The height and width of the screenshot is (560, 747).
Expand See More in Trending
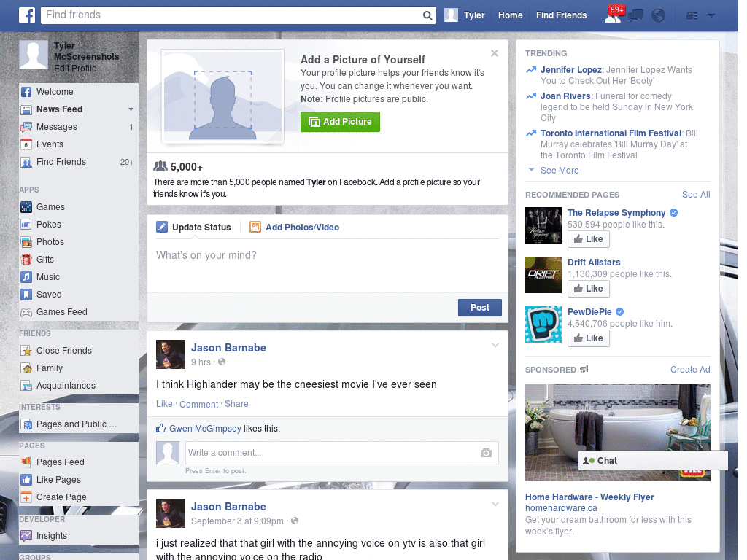[560, 171]
